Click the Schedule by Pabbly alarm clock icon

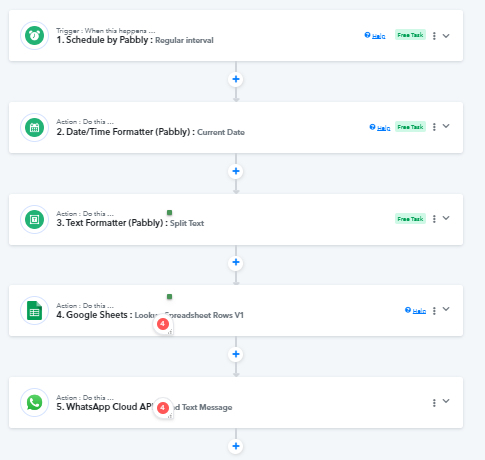click(x=34, y=35)
